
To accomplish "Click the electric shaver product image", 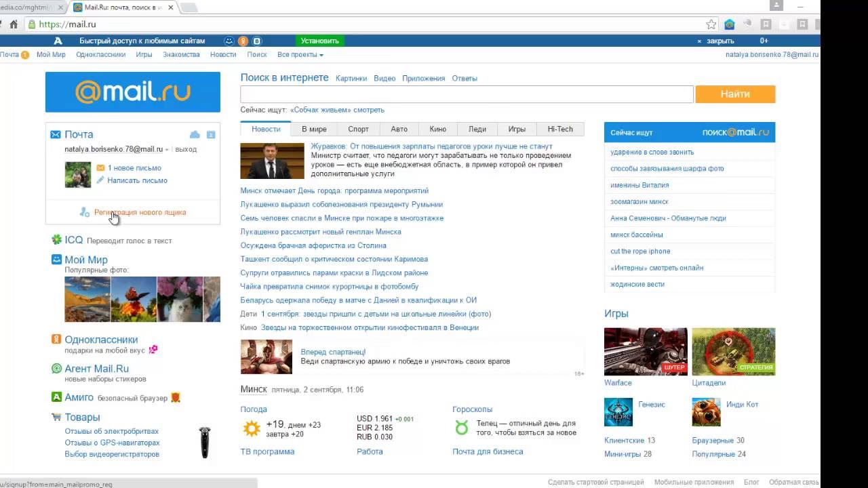I will [x=204, y=442].
